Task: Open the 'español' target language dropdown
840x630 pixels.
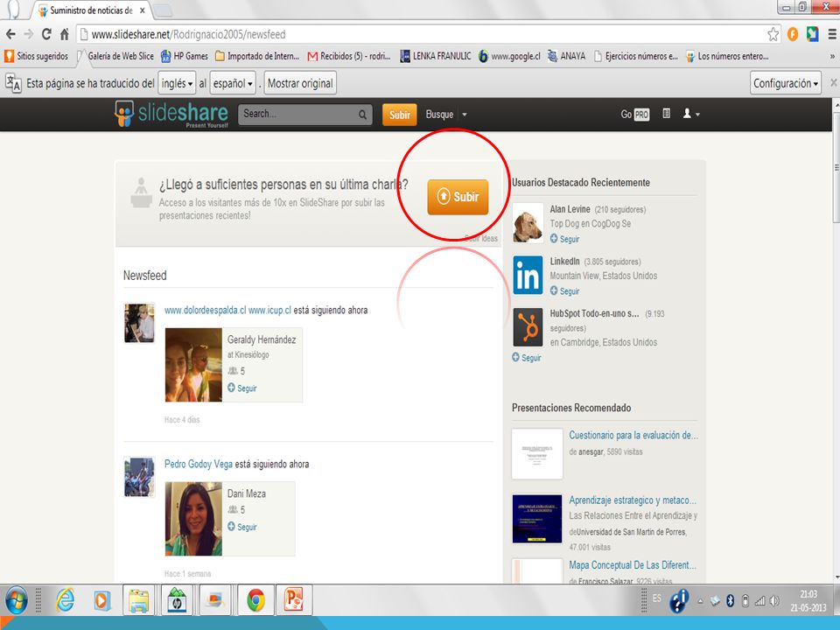Action: pos(233,83)
